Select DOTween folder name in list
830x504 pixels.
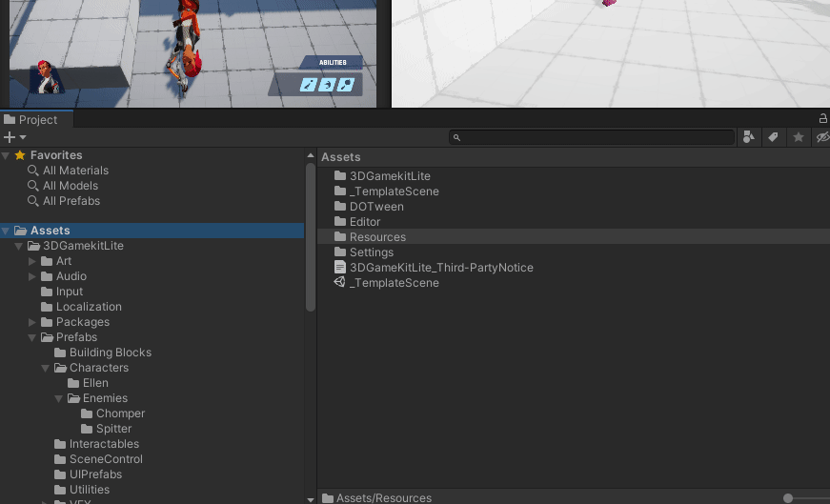(x=376, y=207)
